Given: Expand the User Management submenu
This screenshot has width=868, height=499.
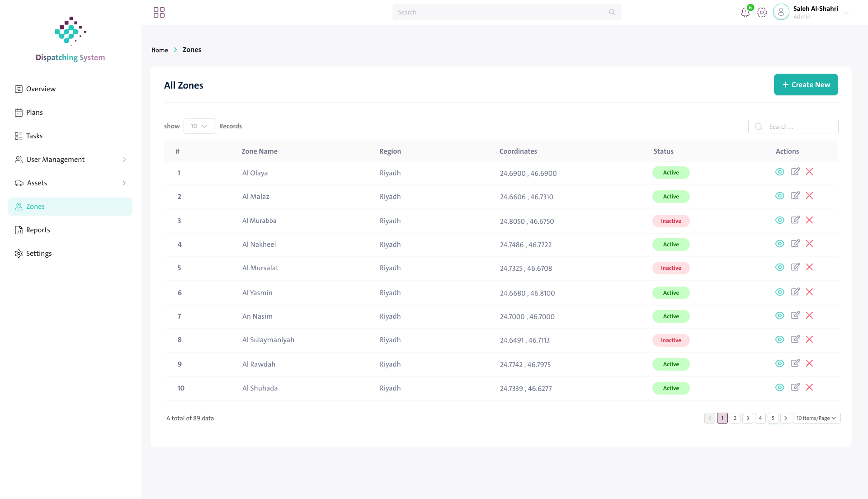Looking at the screenshot, I should coord(70,160).
